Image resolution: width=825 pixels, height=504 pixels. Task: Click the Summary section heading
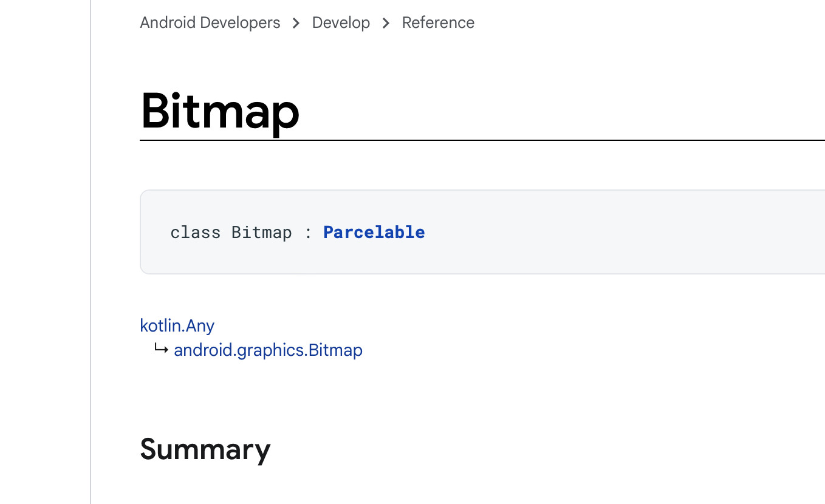205,449
